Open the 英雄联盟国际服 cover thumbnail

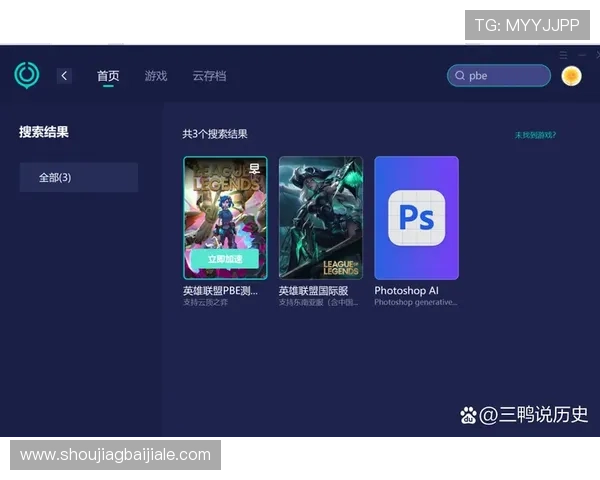point(321,217)
